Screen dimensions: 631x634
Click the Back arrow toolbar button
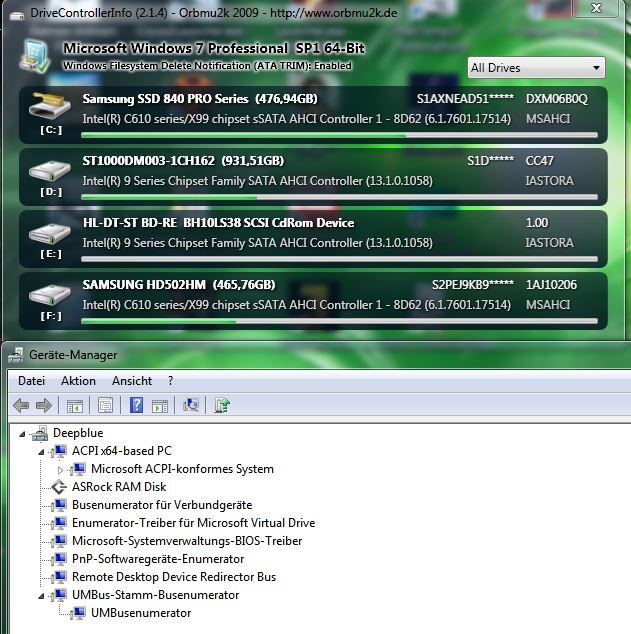pos(21,405)
